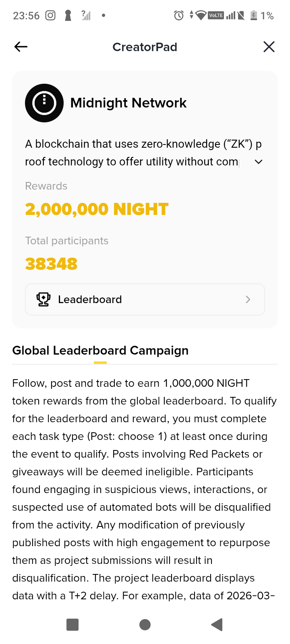Tap the Midnight Network title
The height and width of the screenshot is (644, 290).
128,103
